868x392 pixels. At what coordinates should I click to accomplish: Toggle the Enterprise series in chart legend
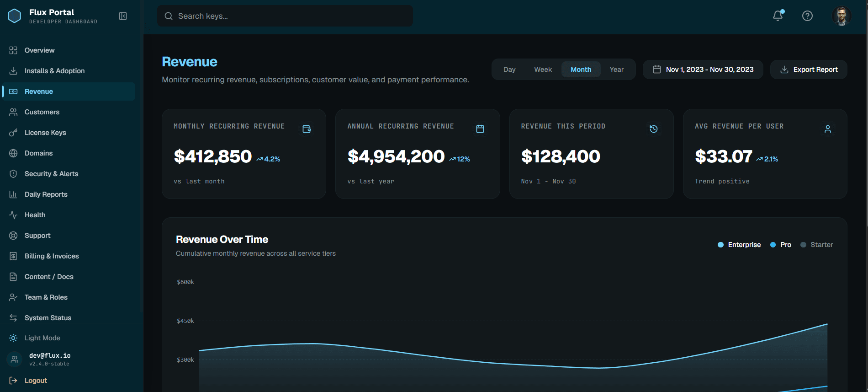739,245
